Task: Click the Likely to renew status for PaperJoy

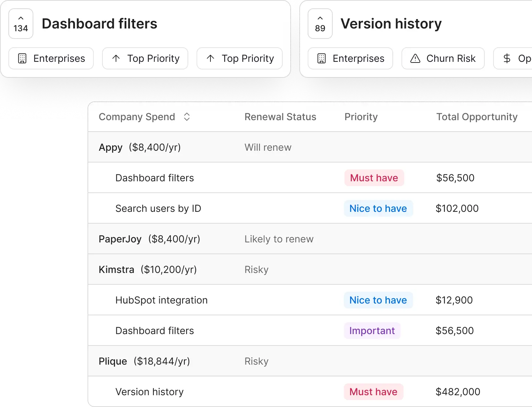Action: (279, 239)
